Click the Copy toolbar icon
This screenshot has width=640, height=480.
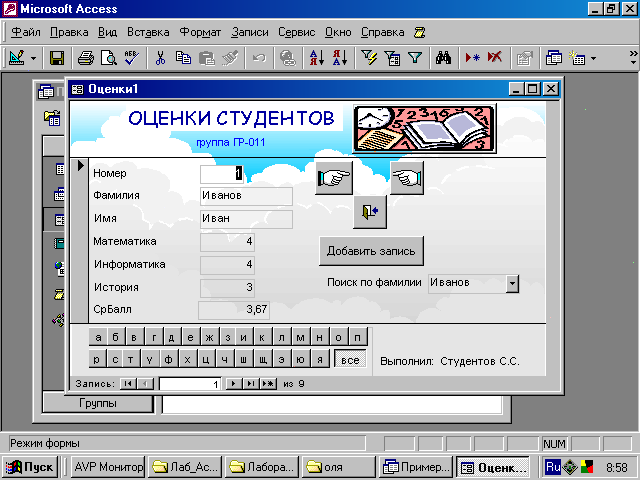click(183, 58)
